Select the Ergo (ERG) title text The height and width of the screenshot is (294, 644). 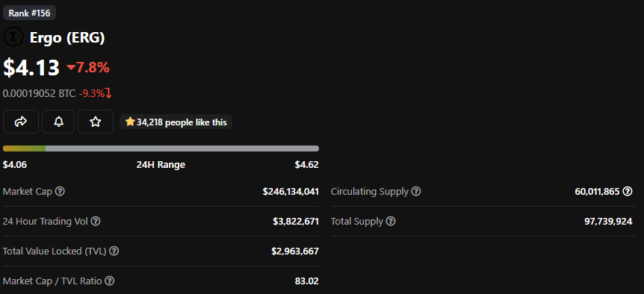tap(67, 38)
